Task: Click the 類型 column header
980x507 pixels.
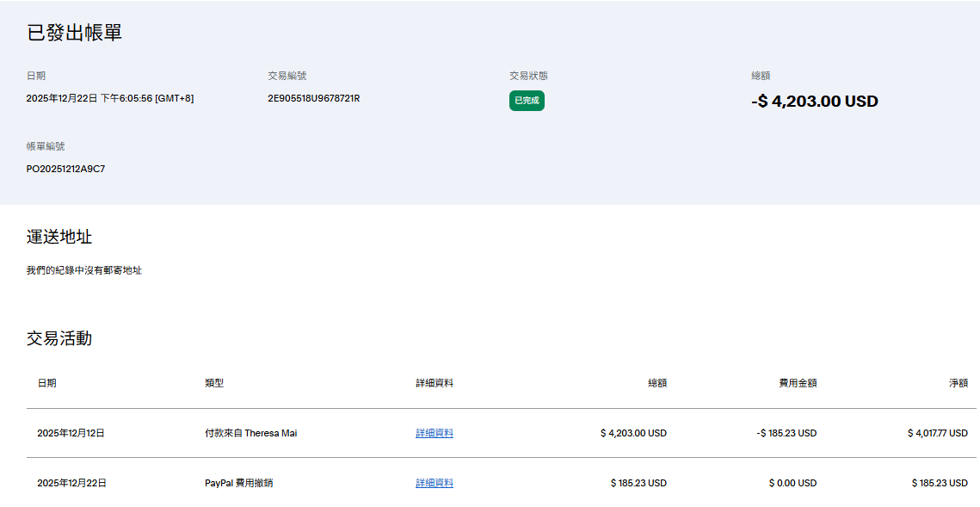Action: pyautogui.click(x=214, y=383)
